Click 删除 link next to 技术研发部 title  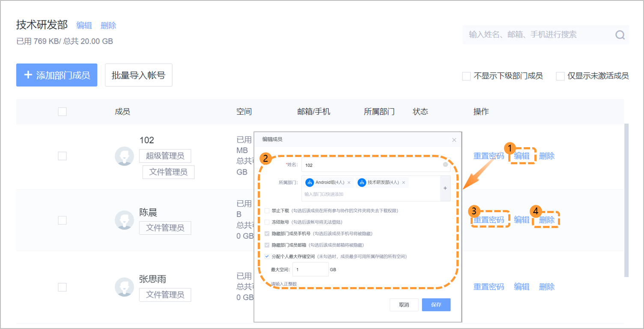108,26
